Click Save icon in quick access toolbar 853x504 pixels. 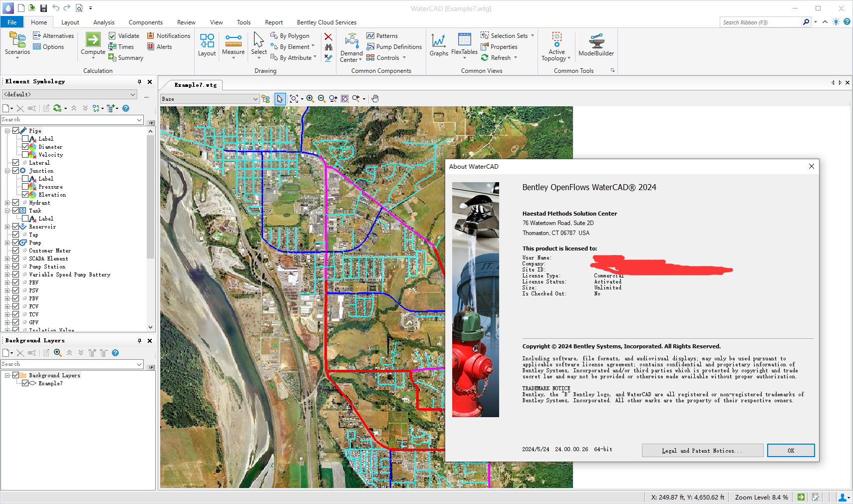click(x=43, y=8)
